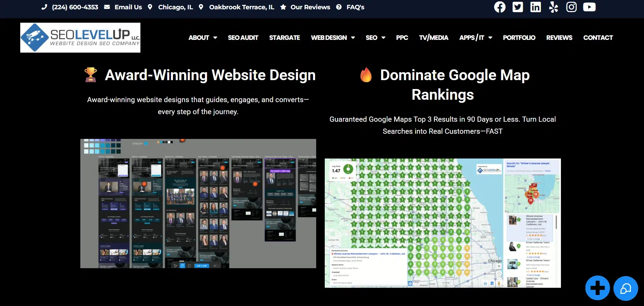Open the APPS/IT menu item
The width and height of the screenshot is (644, 306).
click(472, 37)
